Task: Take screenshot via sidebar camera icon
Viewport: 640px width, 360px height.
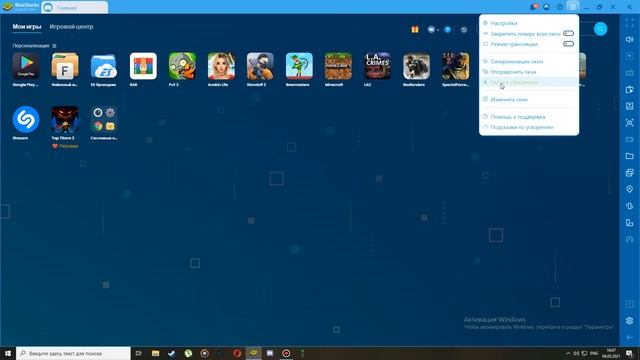Action: coord(629,122)
